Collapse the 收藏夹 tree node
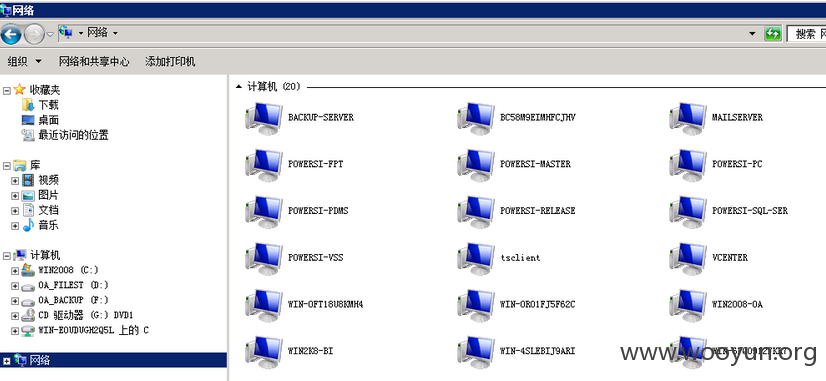This screenshot has height=381, width=826. pyautogui.click(x=6, y=91)
